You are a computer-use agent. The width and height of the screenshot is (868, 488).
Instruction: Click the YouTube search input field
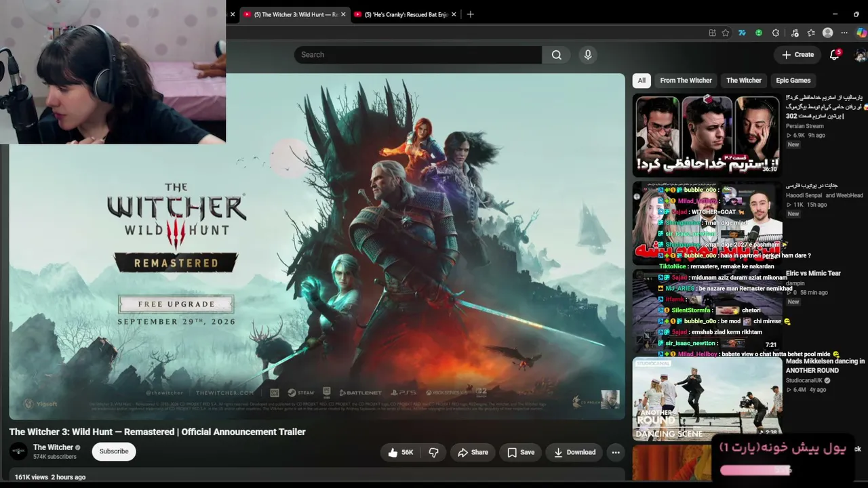(x=418, y=55)
